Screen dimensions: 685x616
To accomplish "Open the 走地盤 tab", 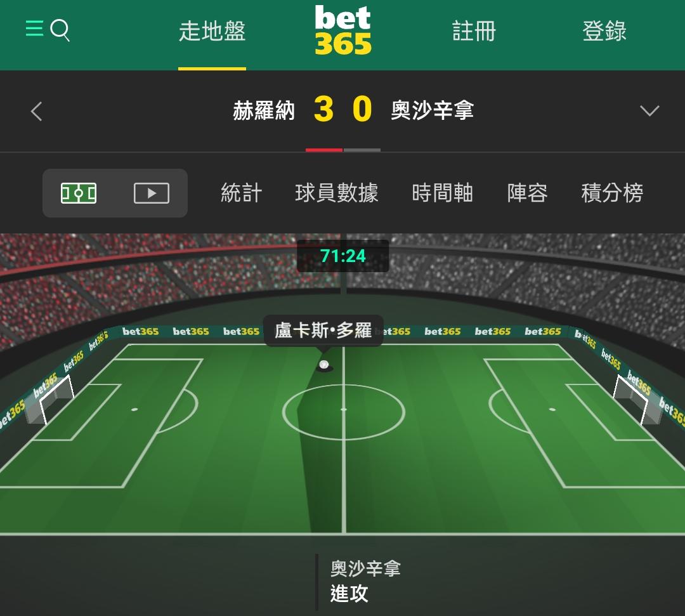I will tap(212, 32).
